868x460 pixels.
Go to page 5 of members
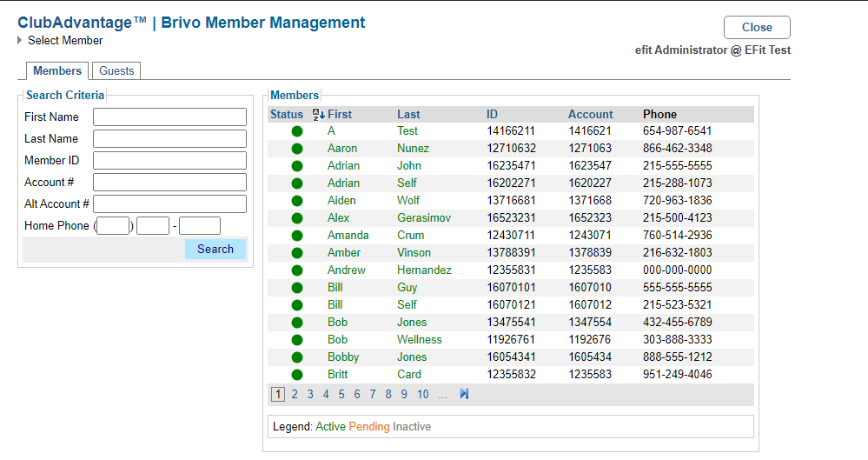tap(341, 394)
